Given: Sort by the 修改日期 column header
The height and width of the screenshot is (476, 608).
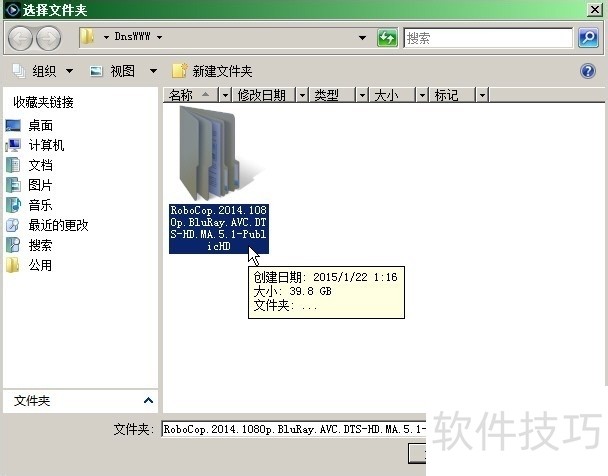Looking at the screenshot, I should (x=264, y=95).
